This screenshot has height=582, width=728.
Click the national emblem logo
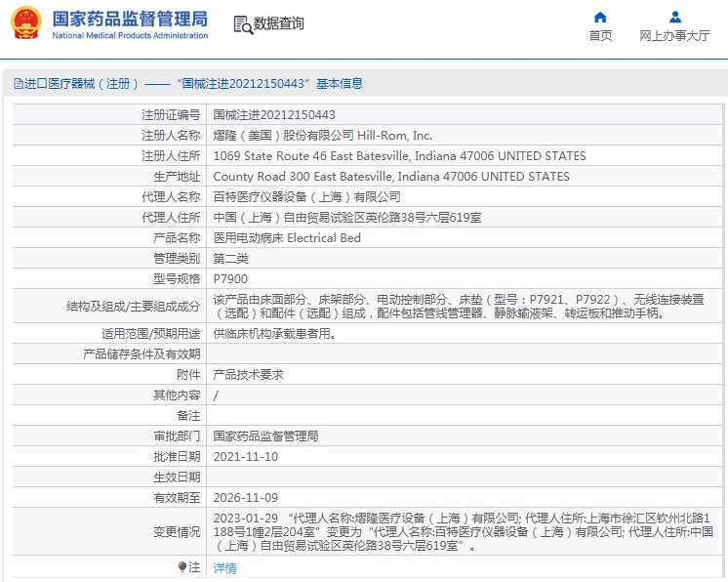(26, 23)
